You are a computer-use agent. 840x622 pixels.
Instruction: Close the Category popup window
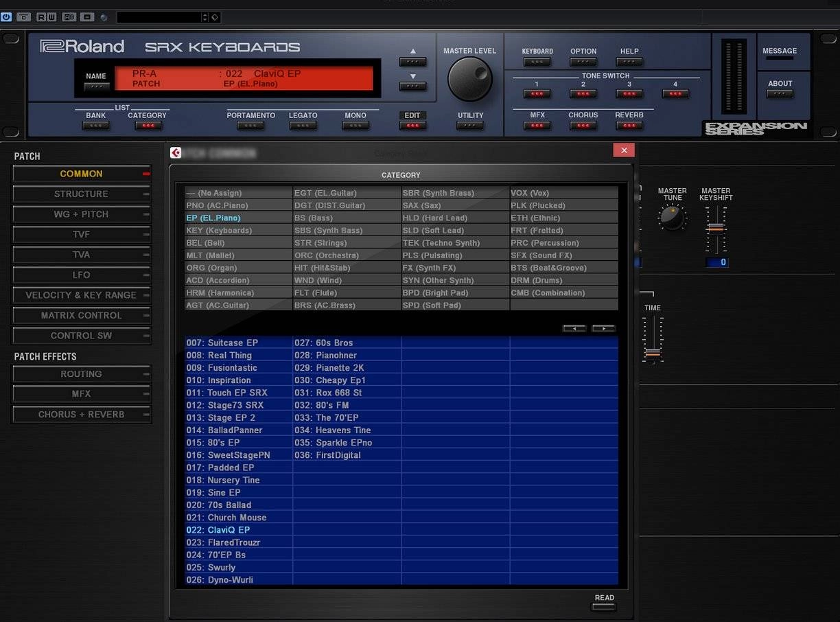coord(624,150)
